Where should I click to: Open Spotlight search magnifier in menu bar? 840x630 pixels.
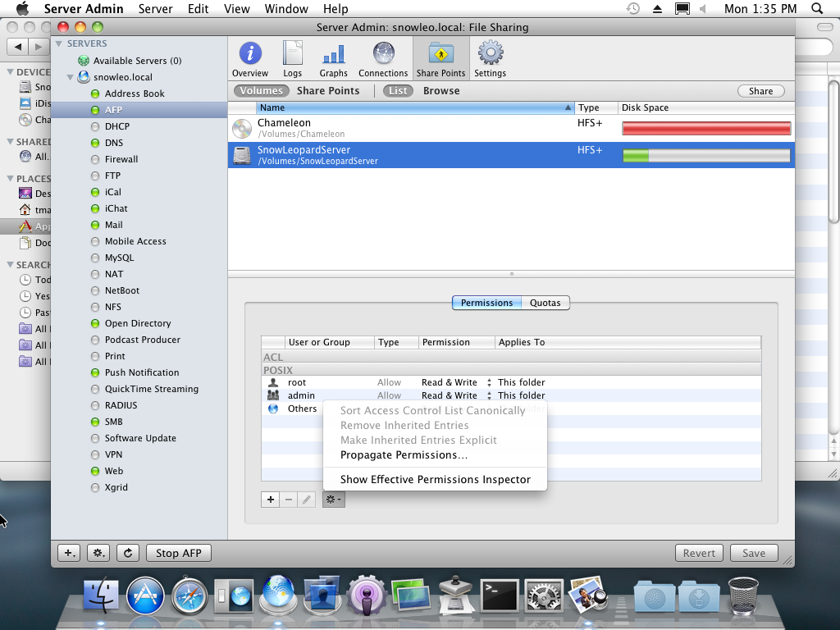coord(817,8)
